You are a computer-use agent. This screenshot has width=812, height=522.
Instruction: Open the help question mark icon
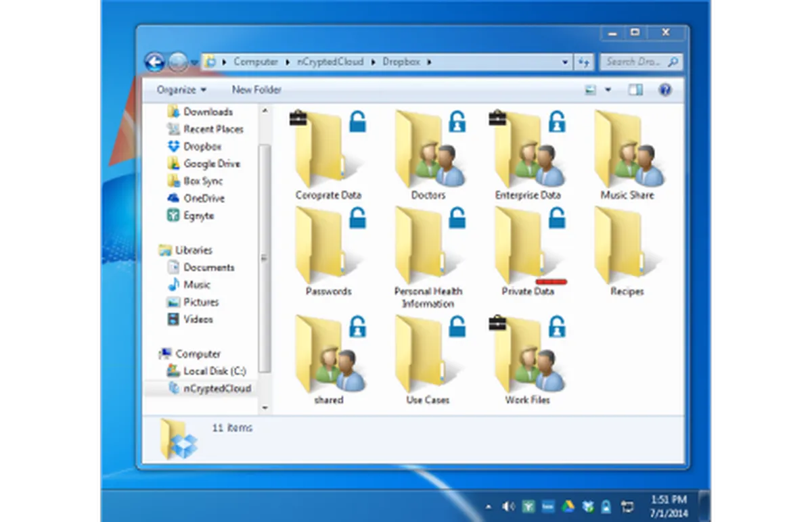[664, 90]
